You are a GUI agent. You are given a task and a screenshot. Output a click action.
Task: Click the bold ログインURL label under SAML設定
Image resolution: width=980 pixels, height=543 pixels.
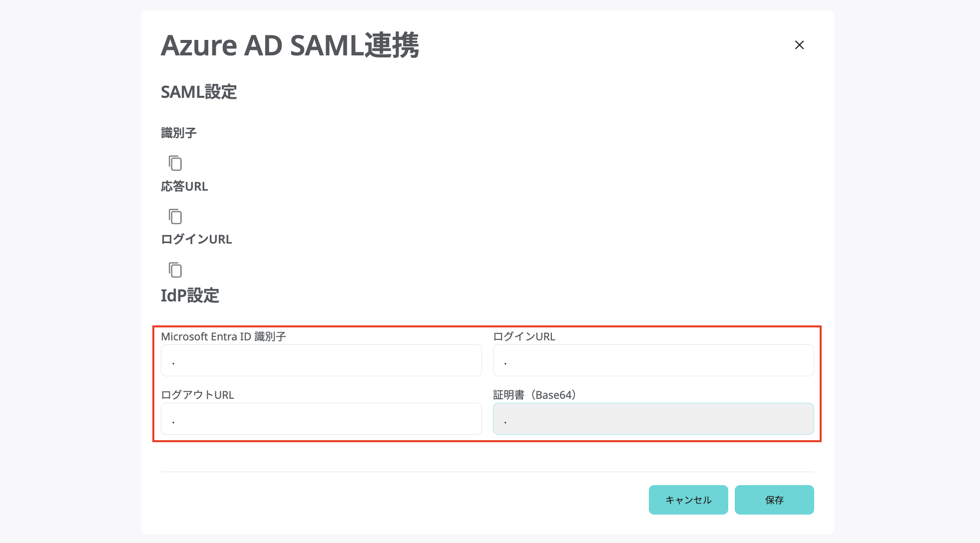coord(196,239)
